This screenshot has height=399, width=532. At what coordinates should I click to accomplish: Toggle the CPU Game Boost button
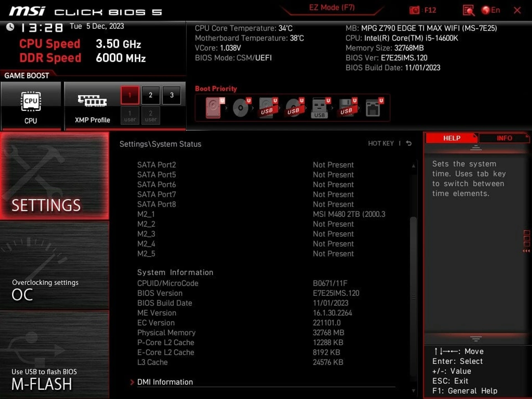click(x=31, y=106)
